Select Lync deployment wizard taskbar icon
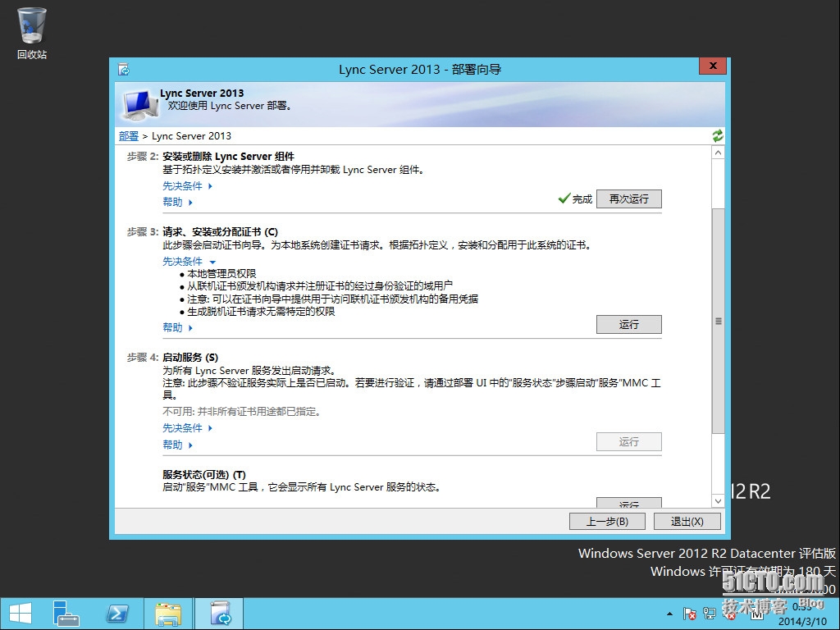This screenshot has width=840, height=630. point(219,614)
